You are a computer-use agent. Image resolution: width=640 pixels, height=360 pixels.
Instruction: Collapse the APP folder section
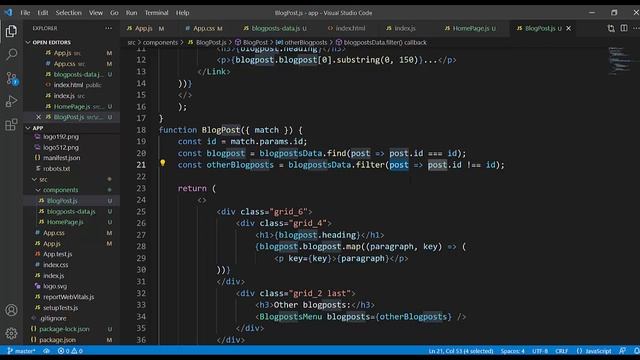pos(38,128)
